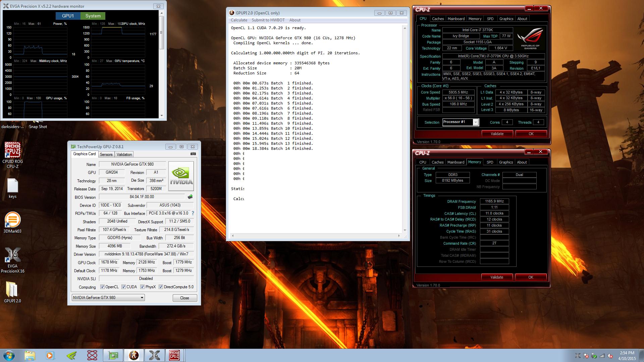The width and height of the screenshot is (644, 362).
Task: Click Validate in the upper CPU-Z window
Action: click(497, 134)
